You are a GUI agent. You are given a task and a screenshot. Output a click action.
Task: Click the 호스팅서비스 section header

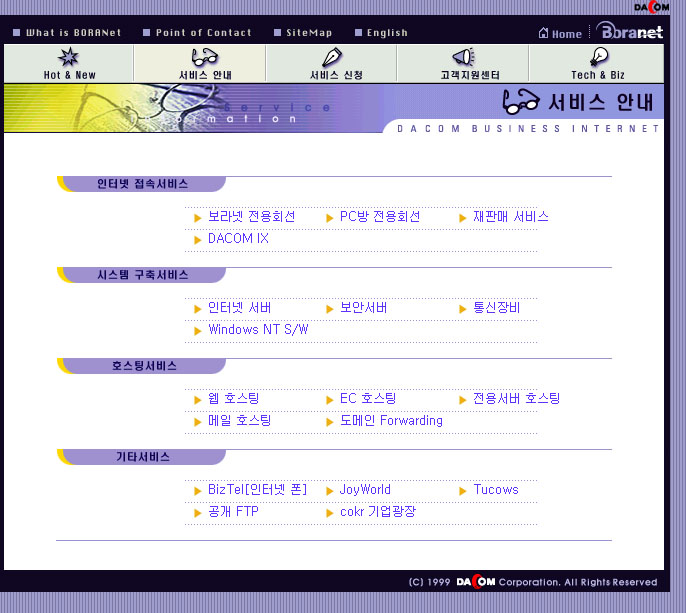(x=142, y=366)
